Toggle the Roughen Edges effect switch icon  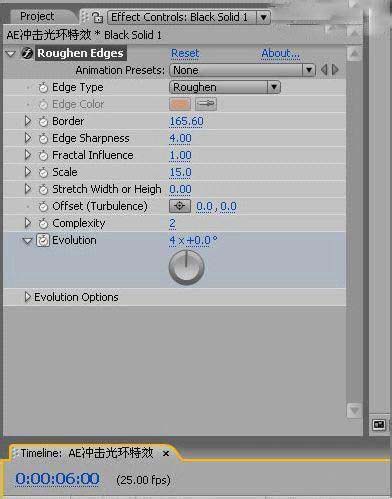coord(27,53)
